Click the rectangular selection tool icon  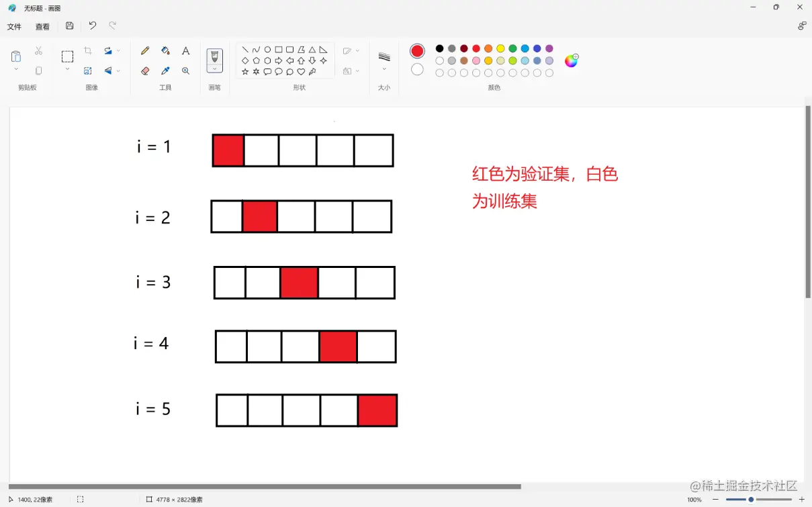point(67,56)
